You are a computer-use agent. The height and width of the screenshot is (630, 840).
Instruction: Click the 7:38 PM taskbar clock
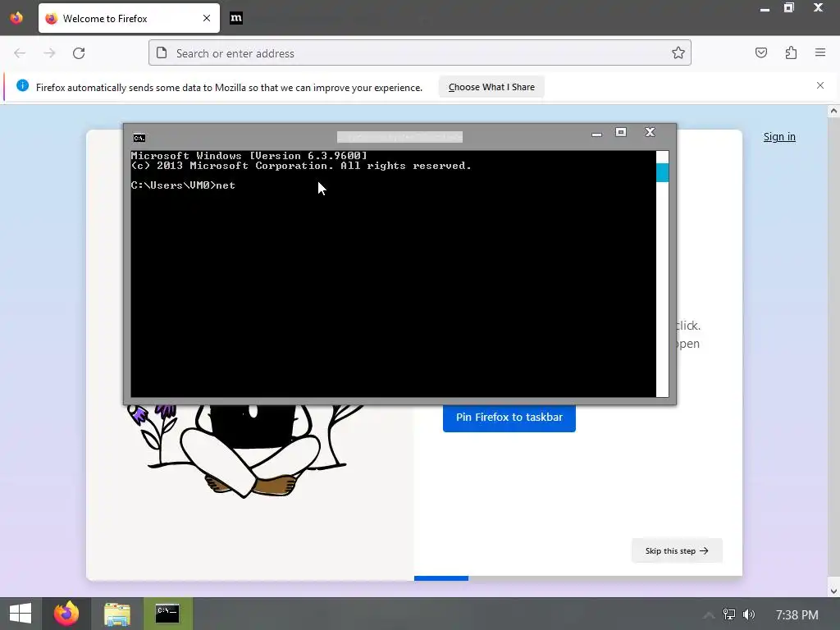click(797, 615)
